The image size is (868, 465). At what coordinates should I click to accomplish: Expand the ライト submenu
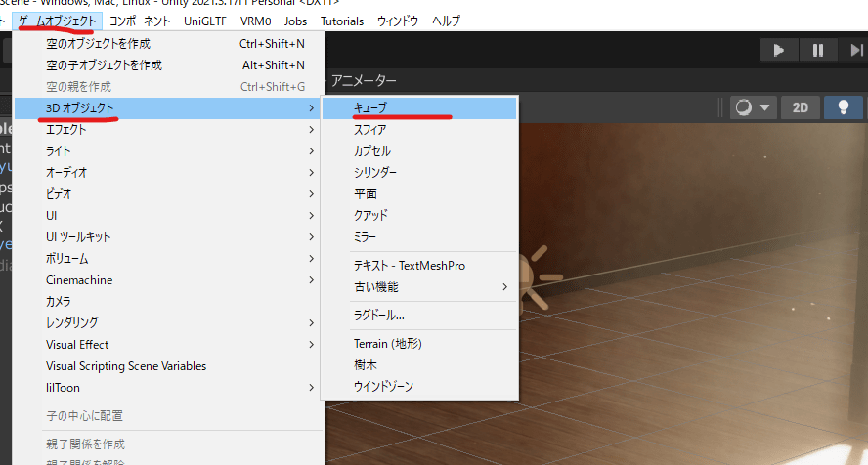59,151
